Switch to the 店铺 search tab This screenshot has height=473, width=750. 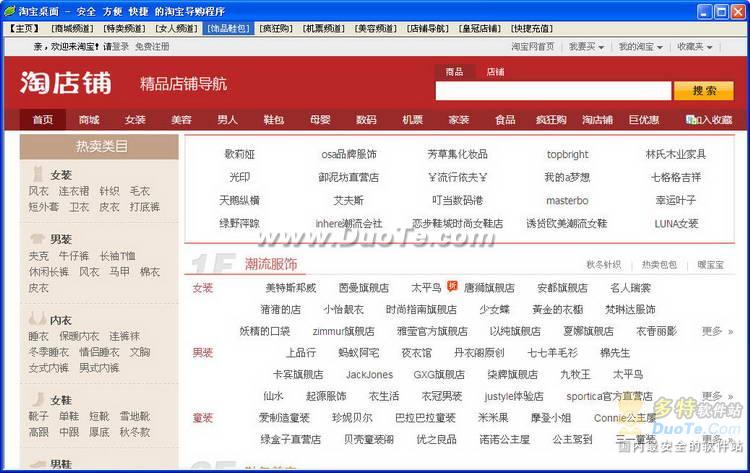[x=495, y=72]
